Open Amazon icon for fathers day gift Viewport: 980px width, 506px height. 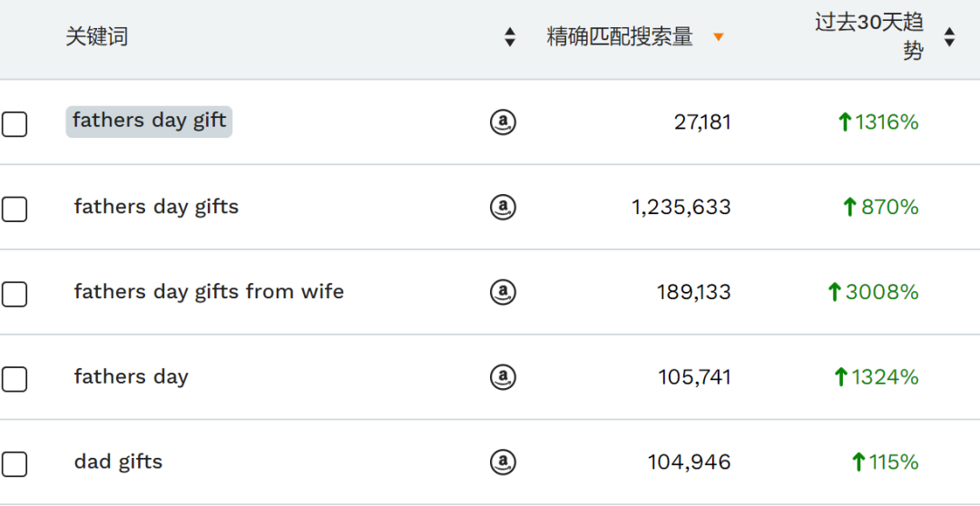point(503,122)
